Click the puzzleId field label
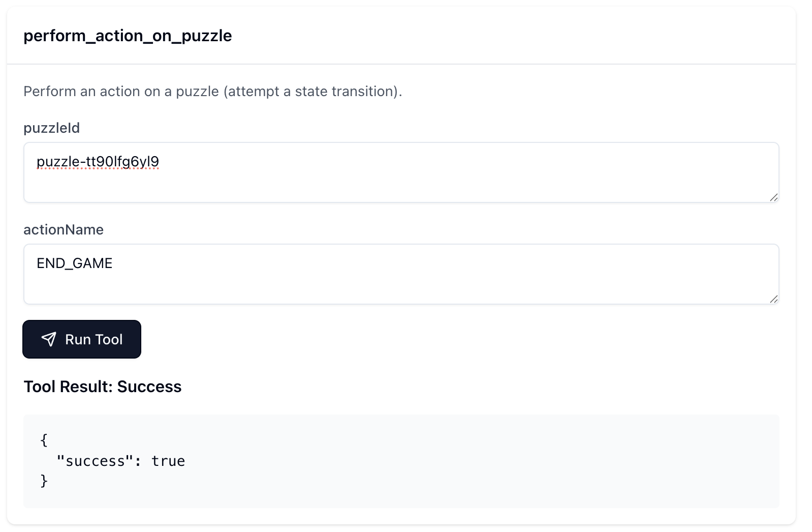Screen dimensions: 812x532 point(51,128)
